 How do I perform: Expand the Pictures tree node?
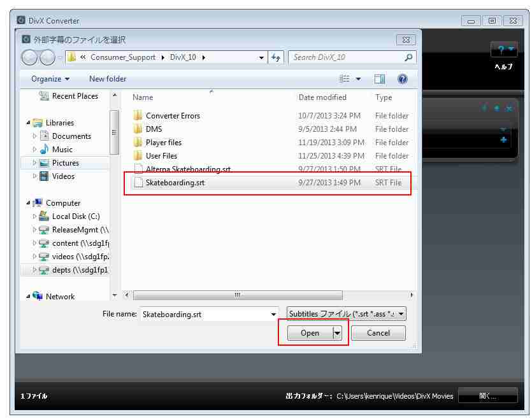pyautogui.click(x=34, y=163)
